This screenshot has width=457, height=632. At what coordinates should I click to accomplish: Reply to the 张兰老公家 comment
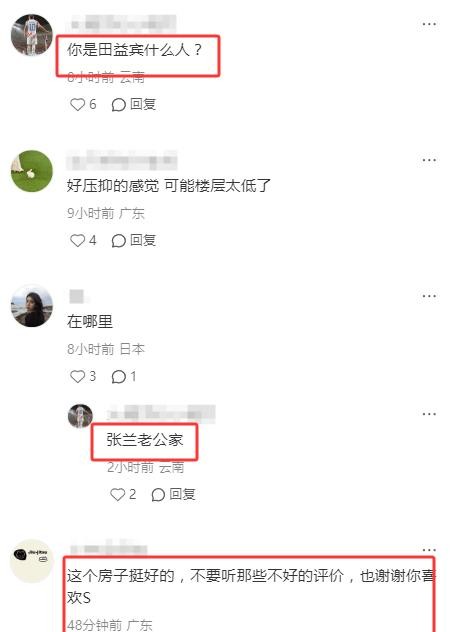(x=173, y=494)
